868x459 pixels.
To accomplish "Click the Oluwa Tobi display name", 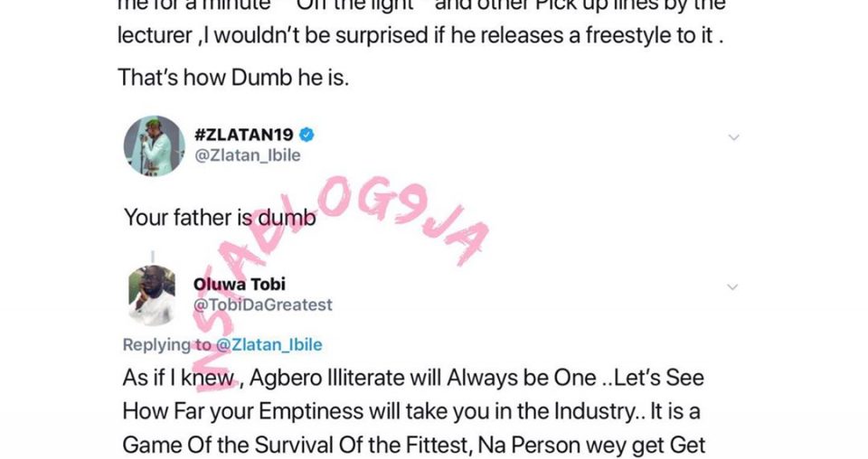I will [239, 285].
